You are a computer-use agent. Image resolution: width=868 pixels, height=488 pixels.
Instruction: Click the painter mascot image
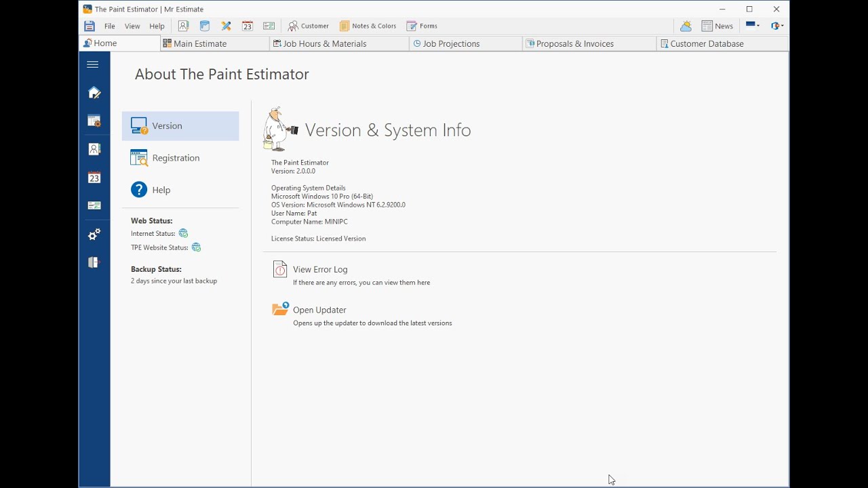[x=280, y=128]
